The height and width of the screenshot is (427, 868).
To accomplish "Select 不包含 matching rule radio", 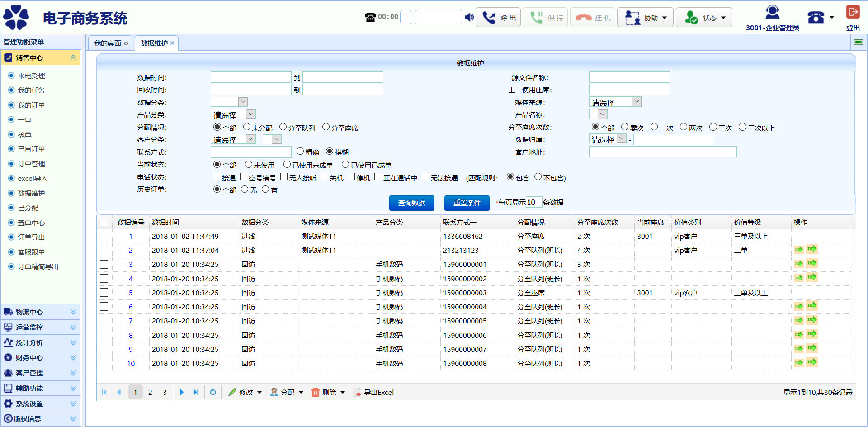I will 538,176.
